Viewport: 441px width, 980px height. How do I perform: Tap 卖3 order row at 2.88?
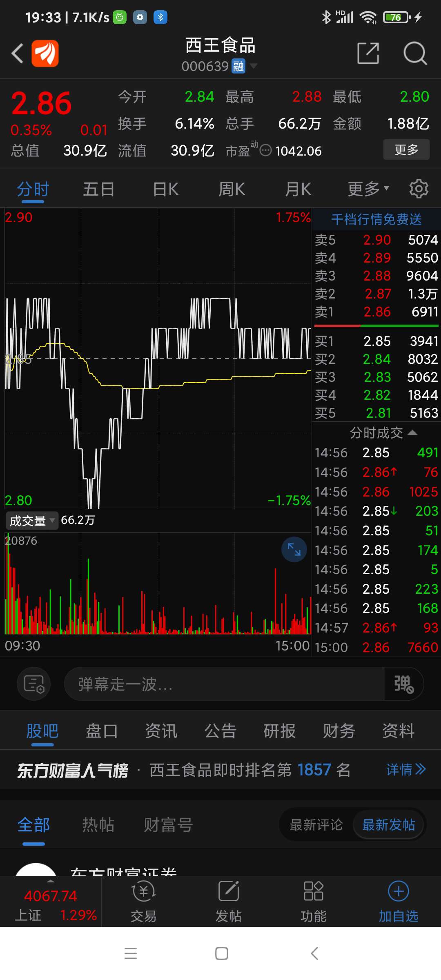click(x=376, y=276)
